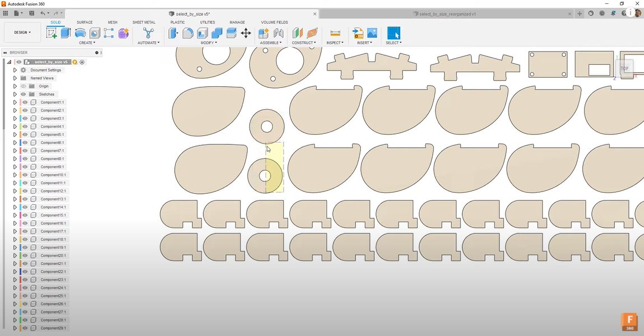Hide the Sketches folder visibility
644x336 pixels.
23,94
